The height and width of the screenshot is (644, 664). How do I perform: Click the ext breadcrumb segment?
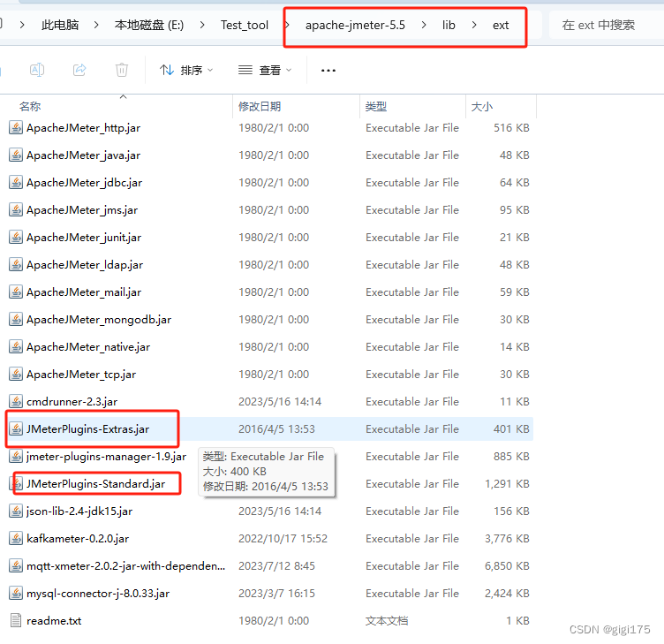tap(501, 26)
